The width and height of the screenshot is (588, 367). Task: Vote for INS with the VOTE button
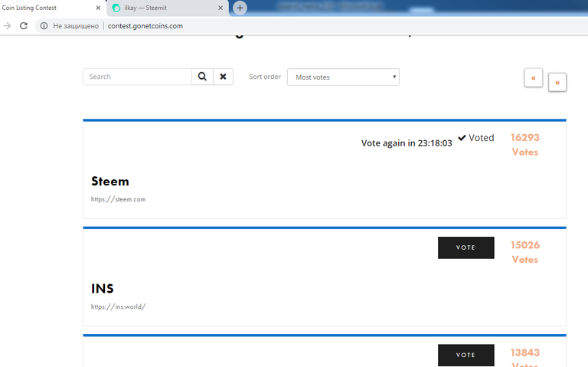(465, 247)
